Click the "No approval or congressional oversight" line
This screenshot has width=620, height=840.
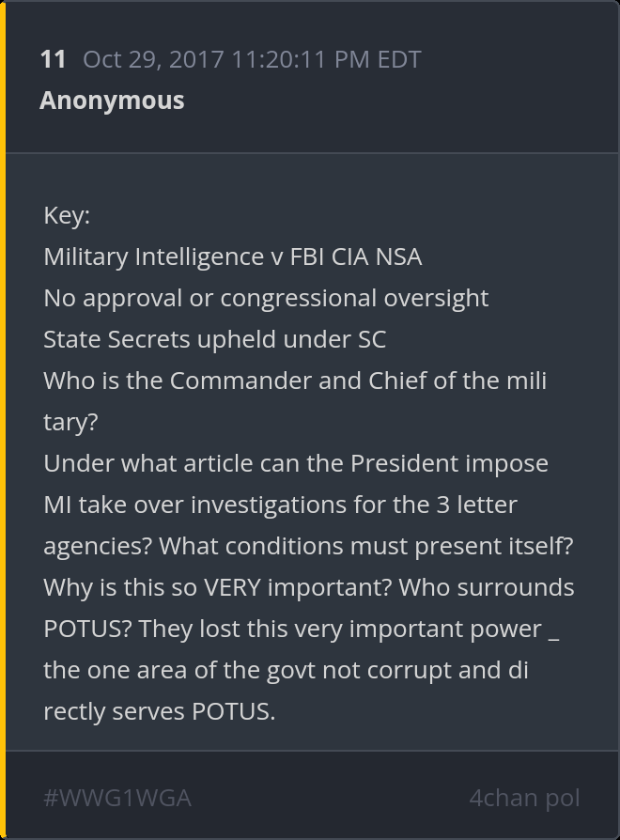[266, 298]
